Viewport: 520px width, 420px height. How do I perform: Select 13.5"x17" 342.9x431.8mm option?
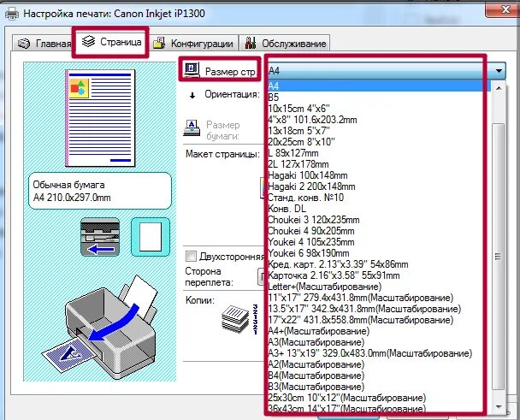[x=379, y=309]
